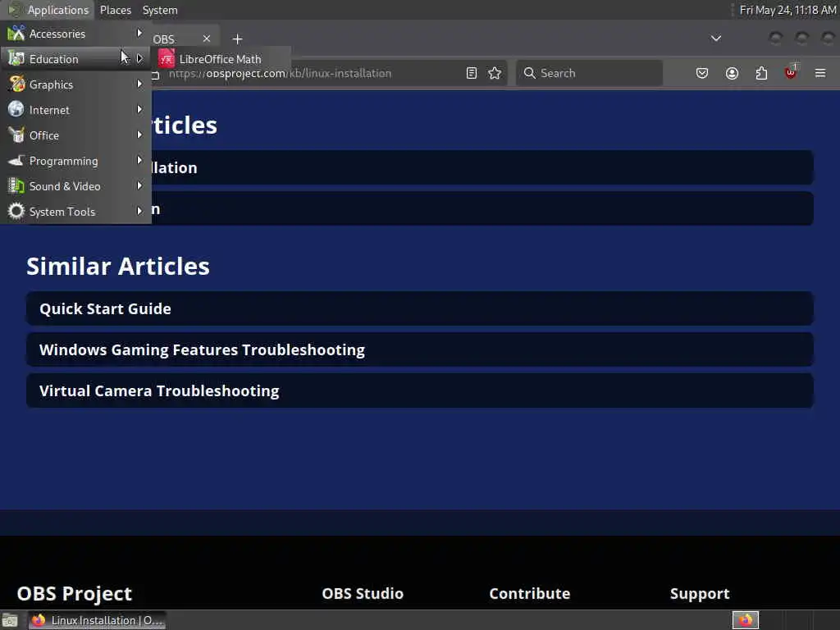Open the Graphics menu category

(75, 84)
